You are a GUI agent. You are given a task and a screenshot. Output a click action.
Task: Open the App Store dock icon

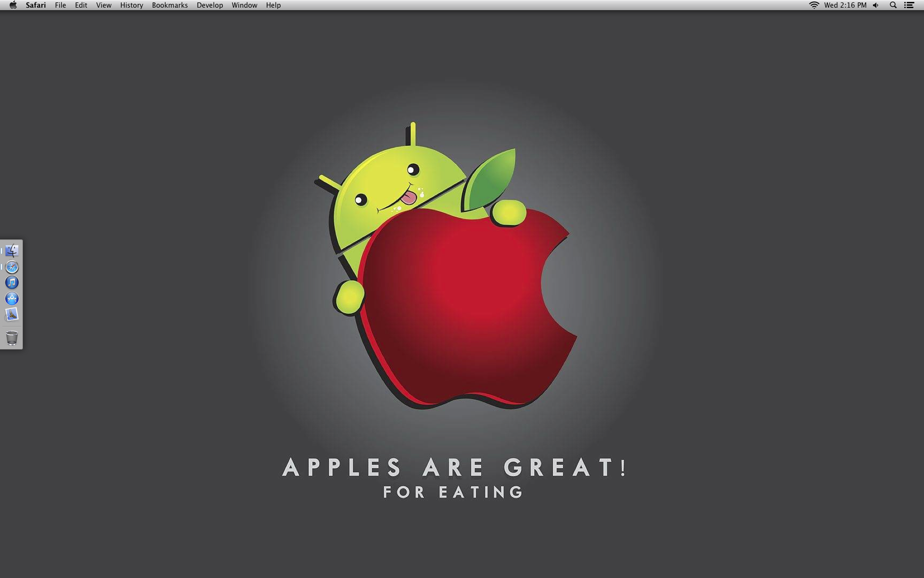point(12,299)
